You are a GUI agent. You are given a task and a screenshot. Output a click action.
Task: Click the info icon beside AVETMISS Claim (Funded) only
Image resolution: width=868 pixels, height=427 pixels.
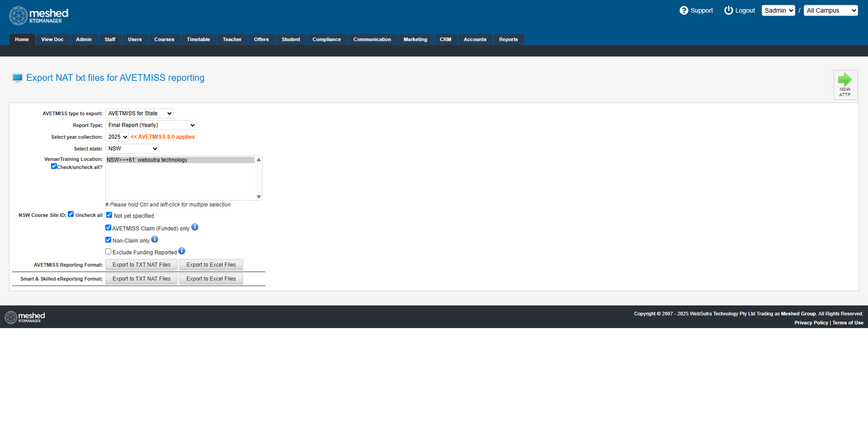195,227
